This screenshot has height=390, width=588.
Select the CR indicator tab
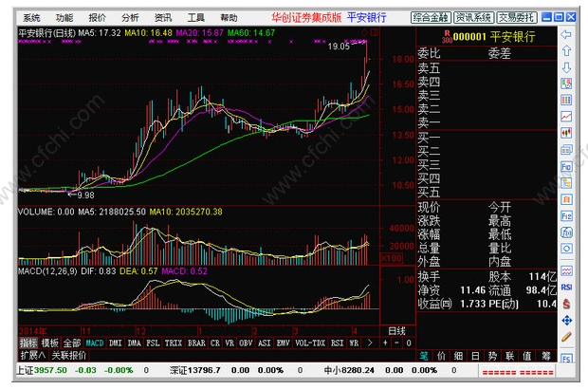(215, 343)
